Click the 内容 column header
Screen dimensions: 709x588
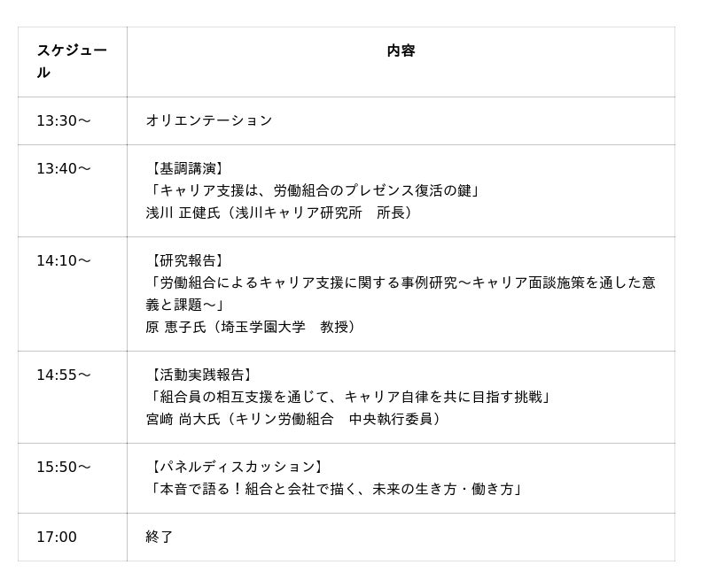[401, 51]
